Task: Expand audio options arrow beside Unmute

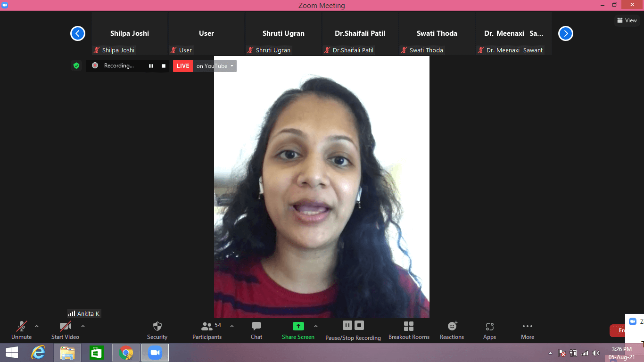Action: coord(37,326)
